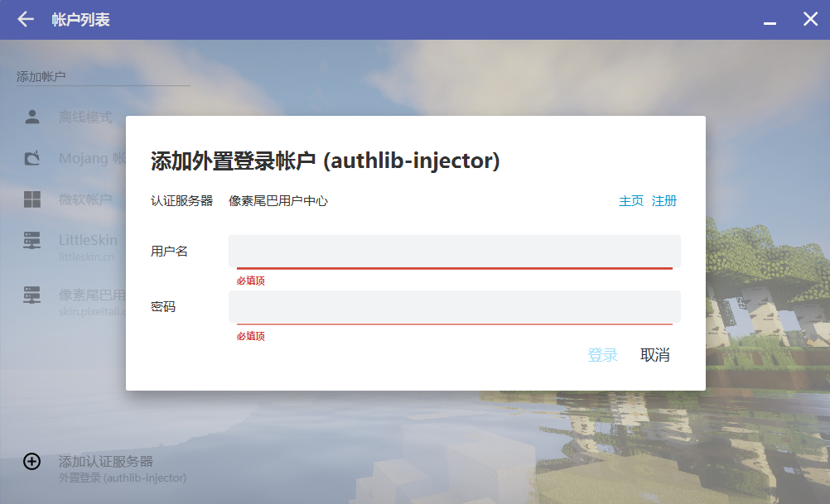
Task: Open the 主页 link in dialog
Action: (x=630, y=201)
